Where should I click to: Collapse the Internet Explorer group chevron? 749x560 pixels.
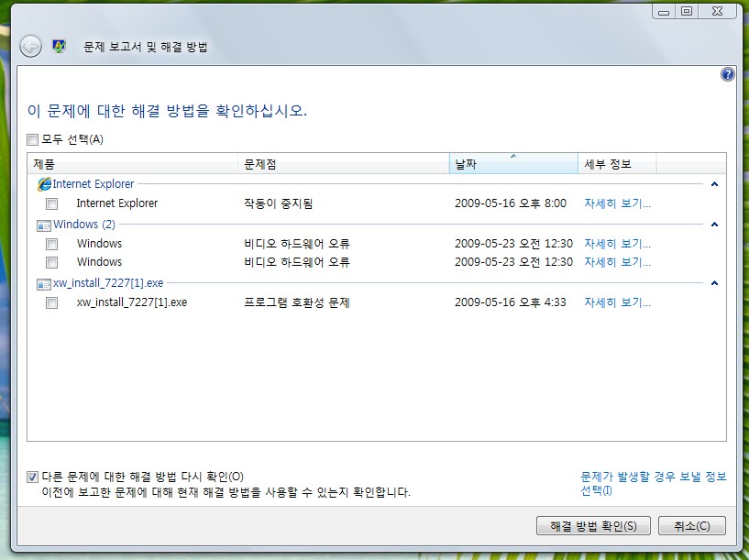714,184
